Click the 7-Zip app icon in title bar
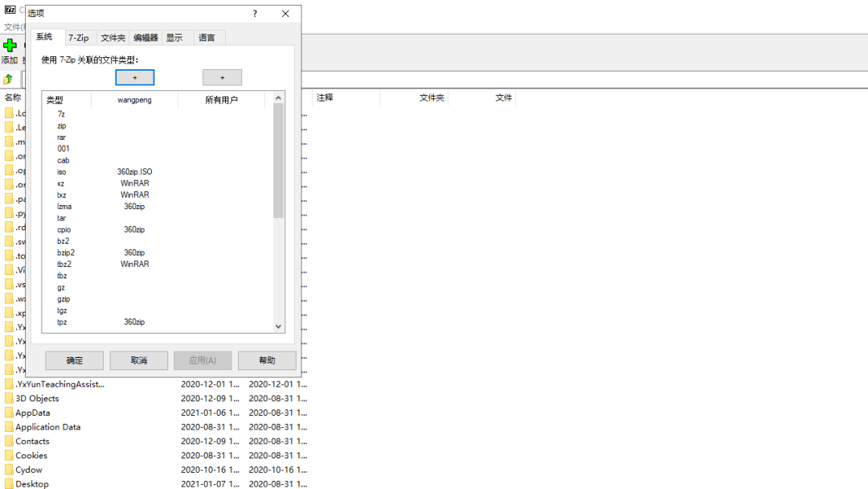The width and height of the screenshot is (868, 489). coord(10,10)
